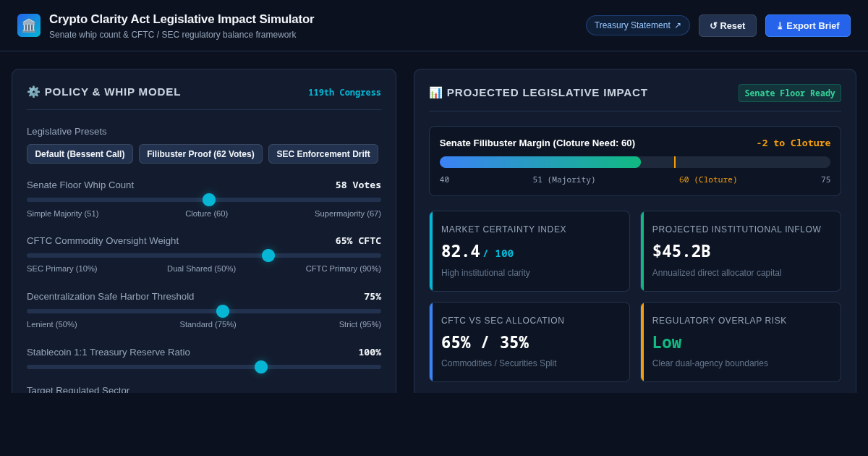The height and width of the screenshot is (456, 868).
Task: Click the Target Regulated Sector label
Action: pos(78,389)
